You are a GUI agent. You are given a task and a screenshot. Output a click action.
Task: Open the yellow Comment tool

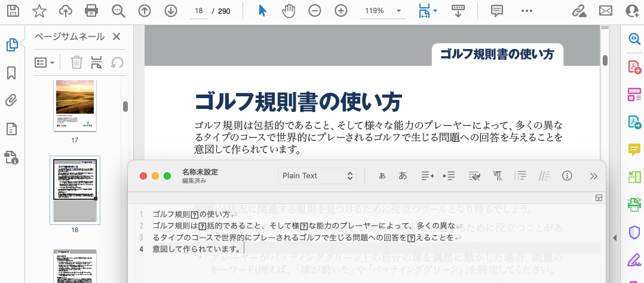(x=634, y=150)
